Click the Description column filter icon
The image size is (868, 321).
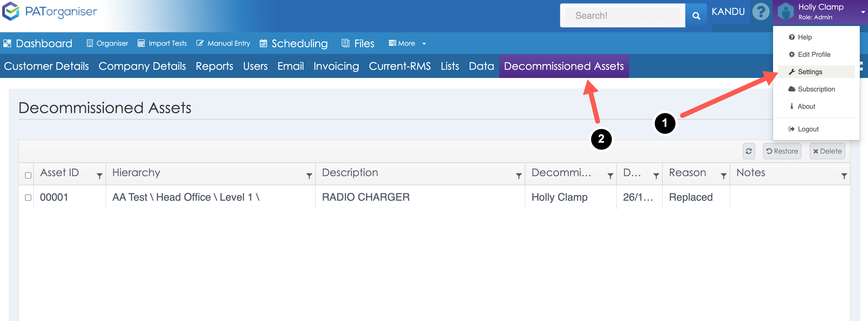tap(519, 176)
